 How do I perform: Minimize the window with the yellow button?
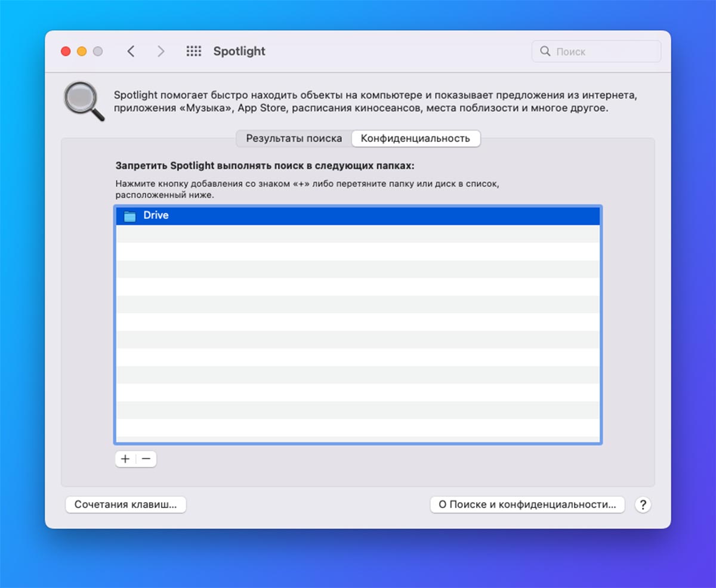[82, 51]
